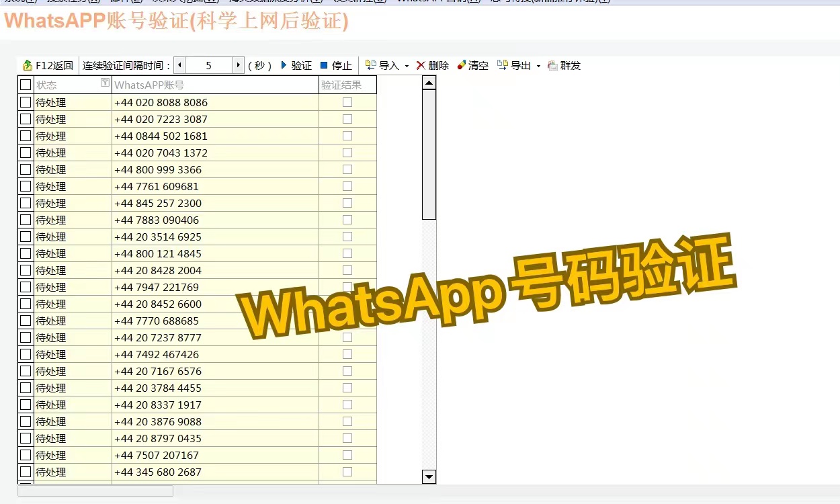Check the row for +44 020 8088 8086

(x=26, y=102)
